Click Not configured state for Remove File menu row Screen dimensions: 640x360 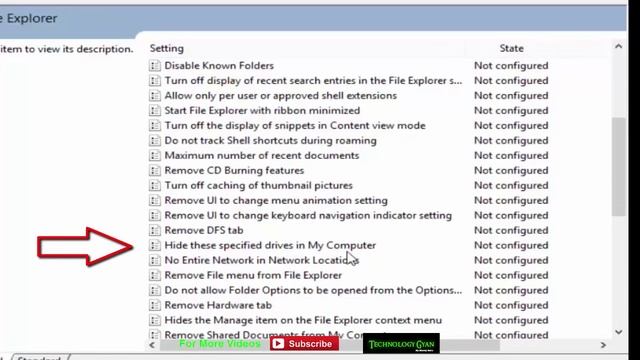pos(511,275)
